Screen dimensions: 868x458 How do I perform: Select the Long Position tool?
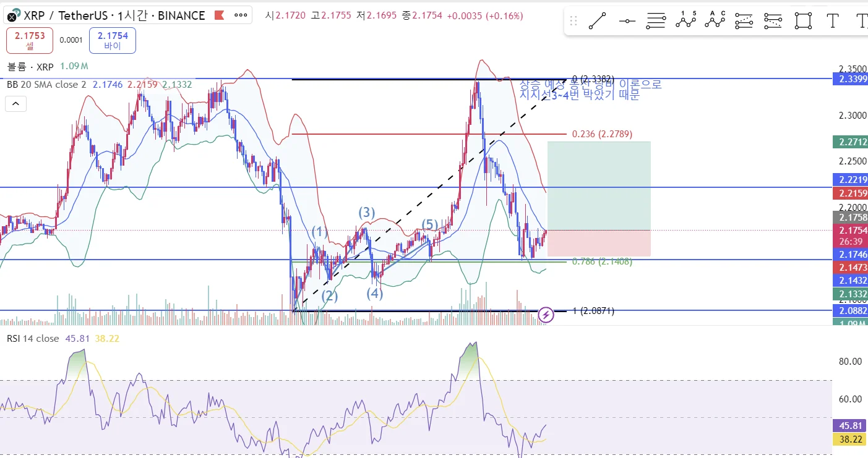(744, 21)
